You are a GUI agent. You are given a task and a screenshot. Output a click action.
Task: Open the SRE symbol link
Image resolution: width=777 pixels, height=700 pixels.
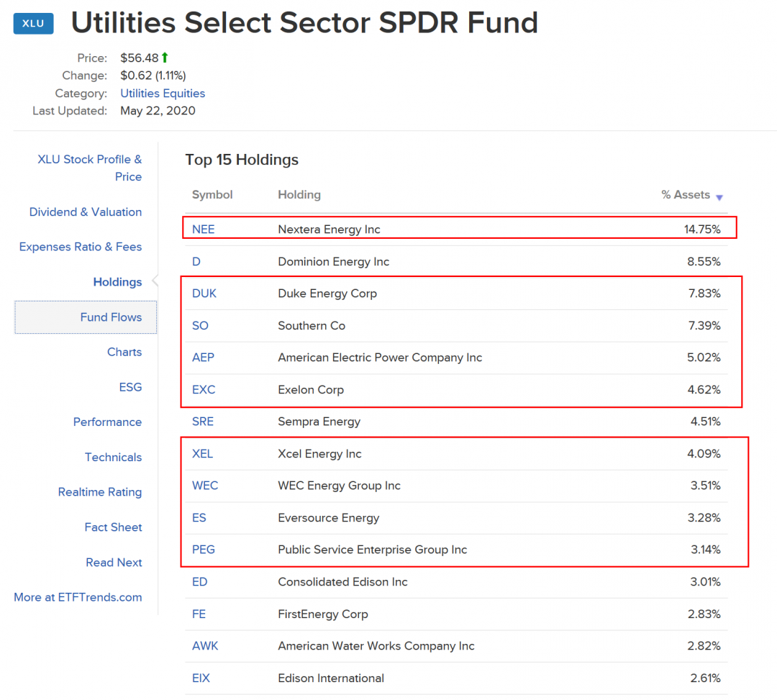coord(203,422)
